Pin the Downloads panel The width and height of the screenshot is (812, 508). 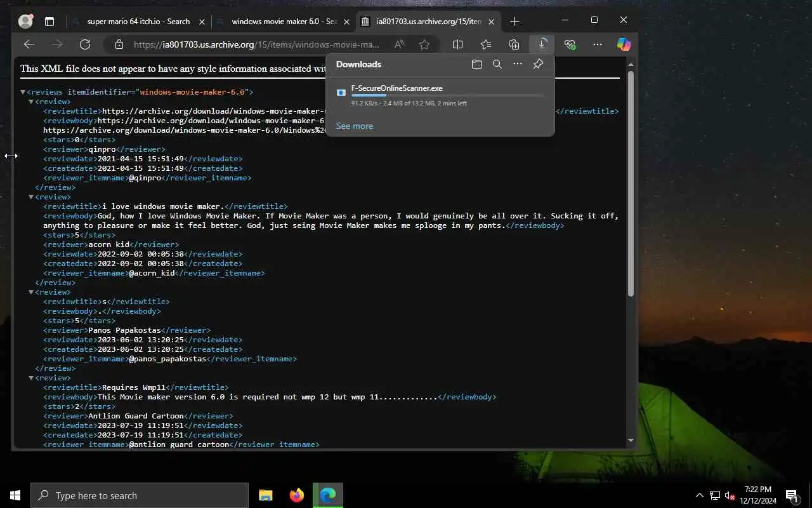[538, 64]
